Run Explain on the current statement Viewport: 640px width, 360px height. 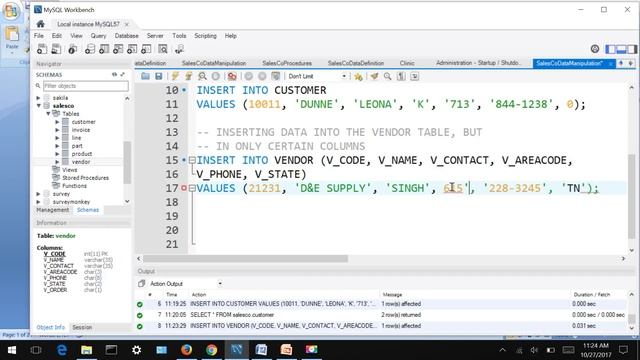click(x=202, y=76)
